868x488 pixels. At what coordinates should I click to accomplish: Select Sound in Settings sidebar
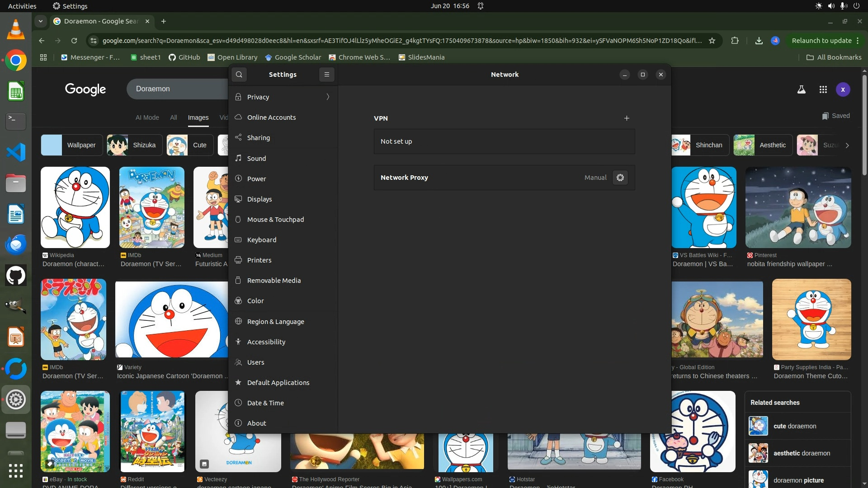click(256, 159)
